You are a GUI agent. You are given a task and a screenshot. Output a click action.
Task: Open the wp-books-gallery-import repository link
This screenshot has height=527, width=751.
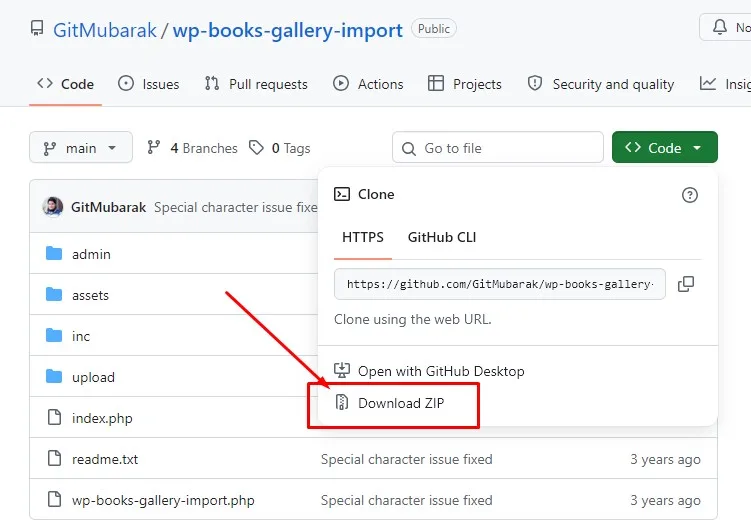[x=287, y=30]
